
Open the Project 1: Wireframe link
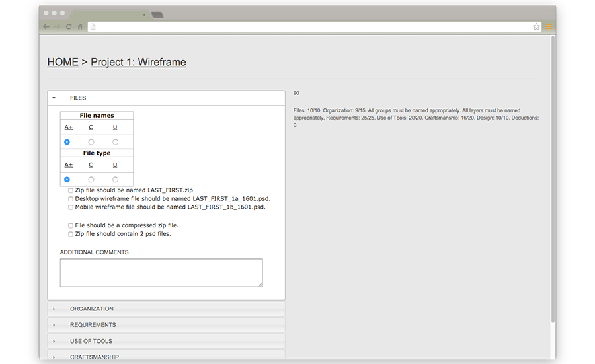pos(138,62)
